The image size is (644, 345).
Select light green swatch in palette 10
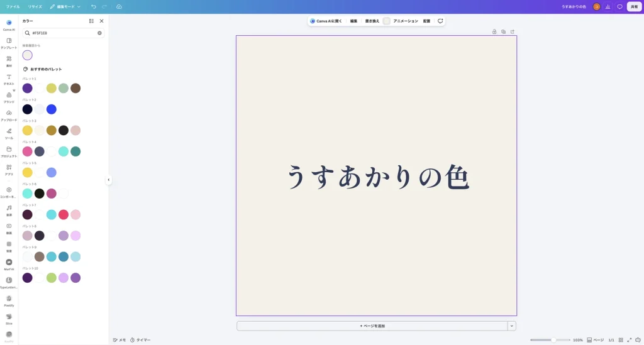click(x=52, y=278)
